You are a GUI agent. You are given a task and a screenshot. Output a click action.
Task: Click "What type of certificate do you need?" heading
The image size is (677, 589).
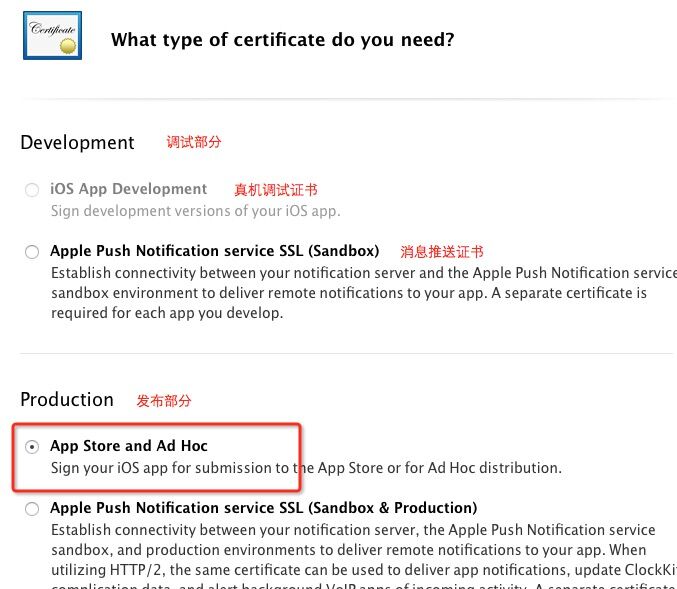click(282, 40)
